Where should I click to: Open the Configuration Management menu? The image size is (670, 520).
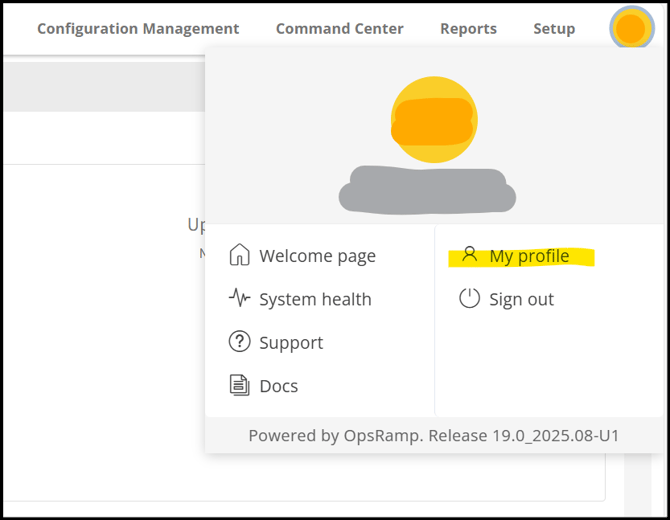(138, 28)
